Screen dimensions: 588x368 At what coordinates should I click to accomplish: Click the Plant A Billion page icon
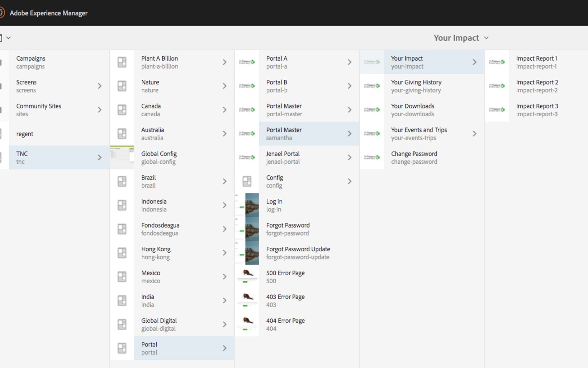[x=122, y=62]
